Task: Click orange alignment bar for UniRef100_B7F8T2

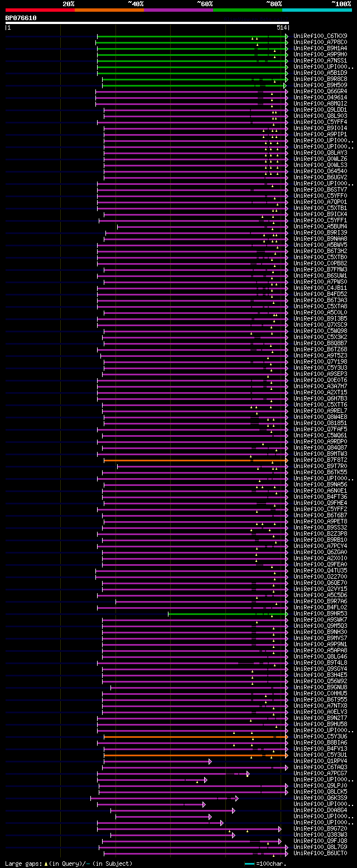Action: point(195,460)
